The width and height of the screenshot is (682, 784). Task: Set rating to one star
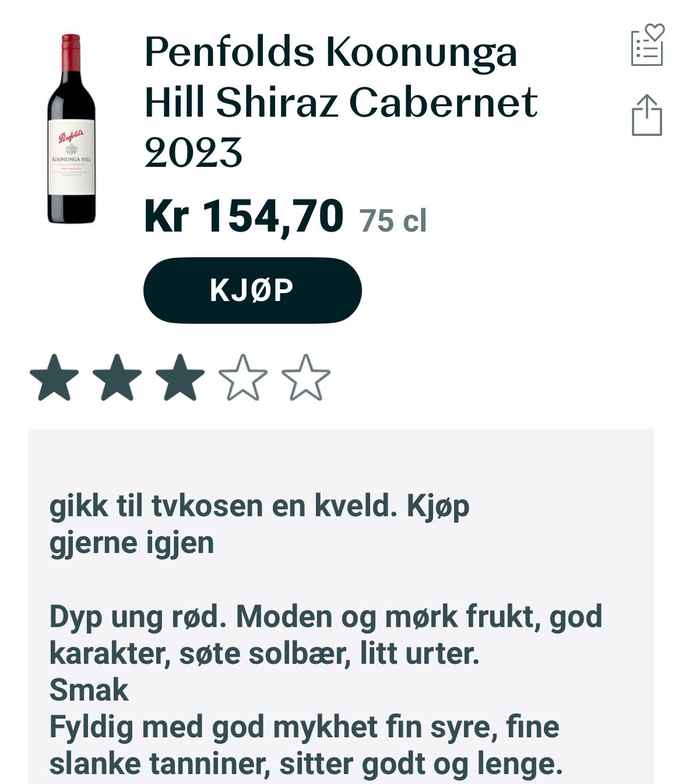pyautogui.click(x=54, y=377)
